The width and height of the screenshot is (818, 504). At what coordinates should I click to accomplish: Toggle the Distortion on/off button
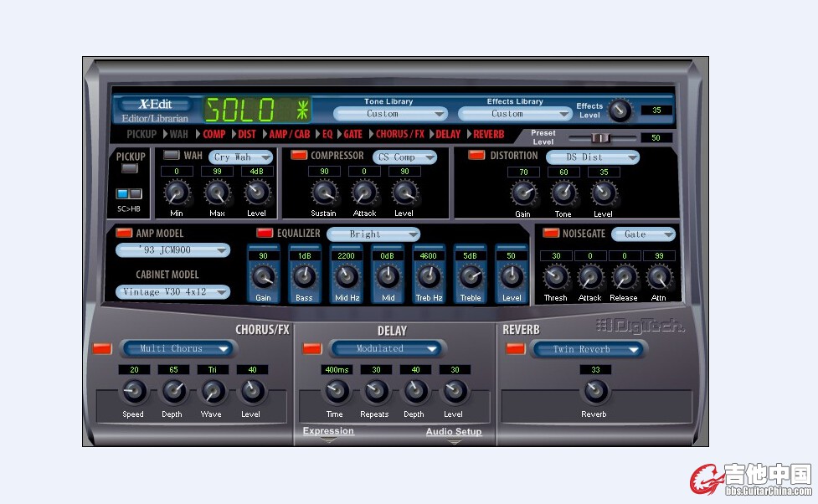pos(476,155)
